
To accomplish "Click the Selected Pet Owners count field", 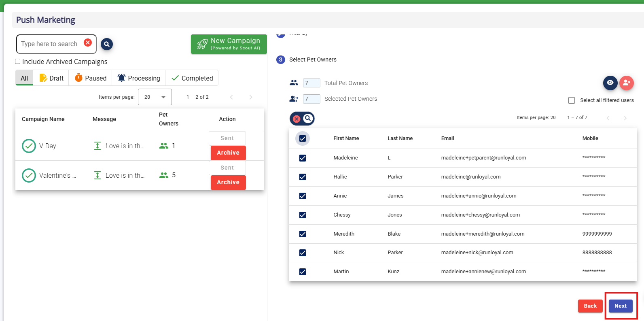I will point(311,99).
